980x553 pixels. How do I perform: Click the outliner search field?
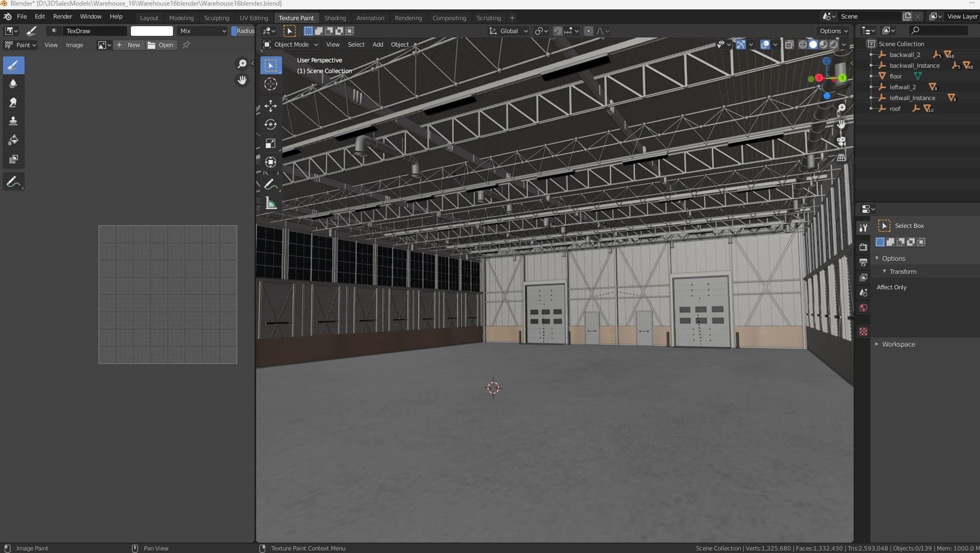pyautogui.click(x=939, y=31)
